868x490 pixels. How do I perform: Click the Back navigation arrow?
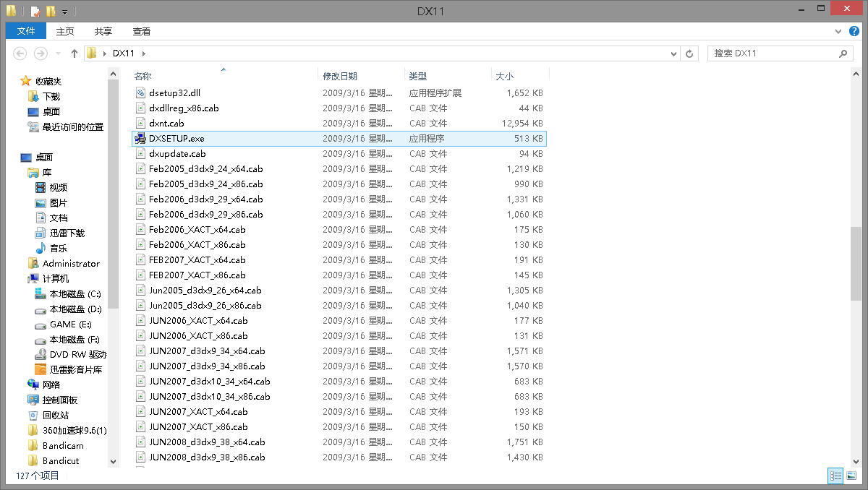[x=20, y=53]
